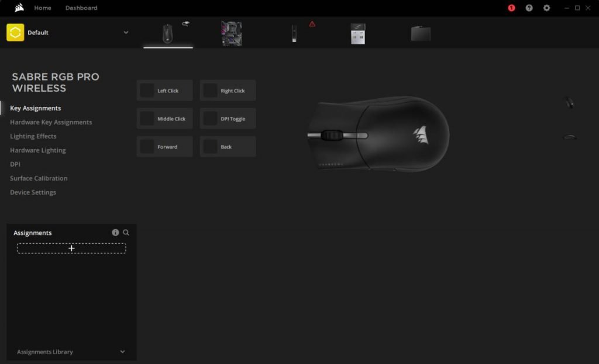599x364 pixels.
Task: Click the Assignments panel heading
Action: coord(33,233)
